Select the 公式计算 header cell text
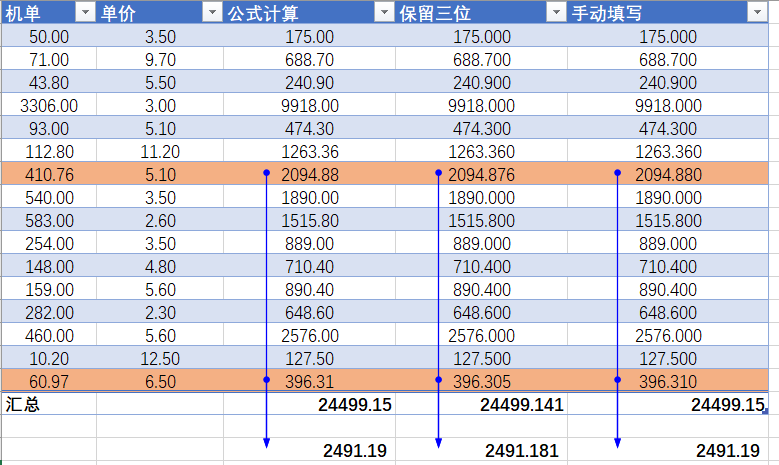This screenshot has width=779, height=465. [263, 13]
